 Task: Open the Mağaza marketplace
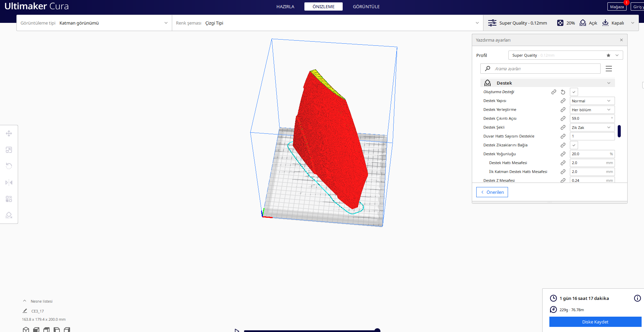(617, 6)
